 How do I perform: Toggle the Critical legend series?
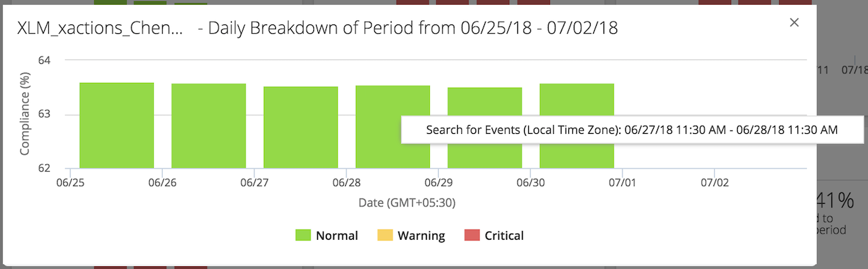pos(494,236)
